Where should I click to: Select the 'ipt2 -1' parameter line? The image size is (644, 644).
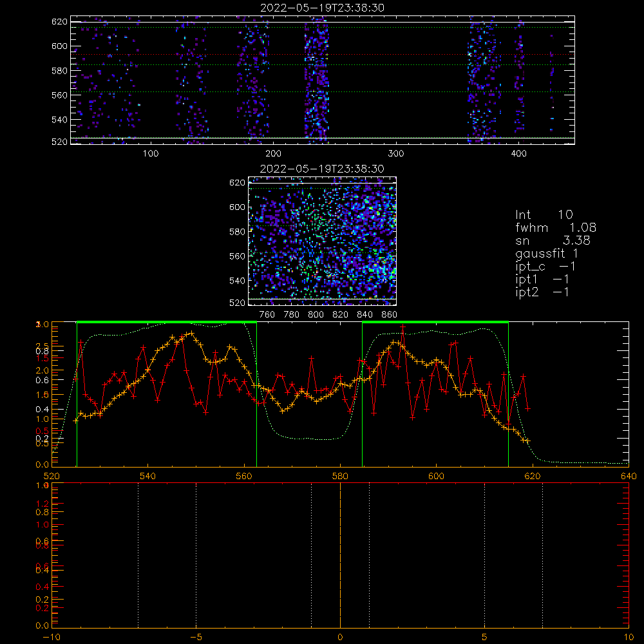tap(542, 292)
